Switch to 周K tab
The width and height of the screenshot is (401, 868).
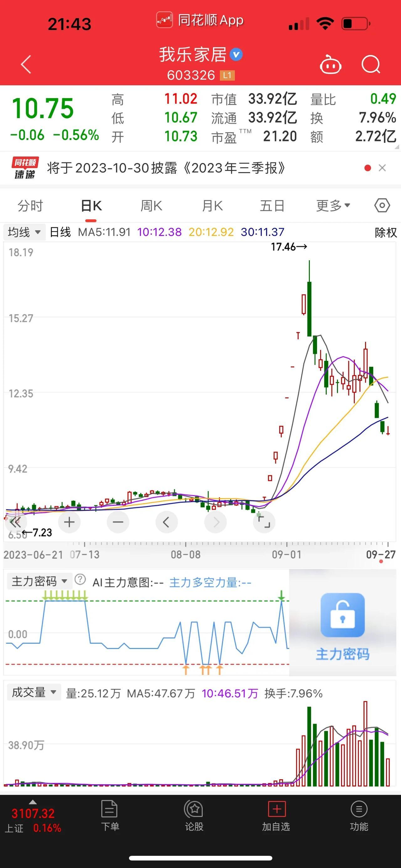(152, 206)
